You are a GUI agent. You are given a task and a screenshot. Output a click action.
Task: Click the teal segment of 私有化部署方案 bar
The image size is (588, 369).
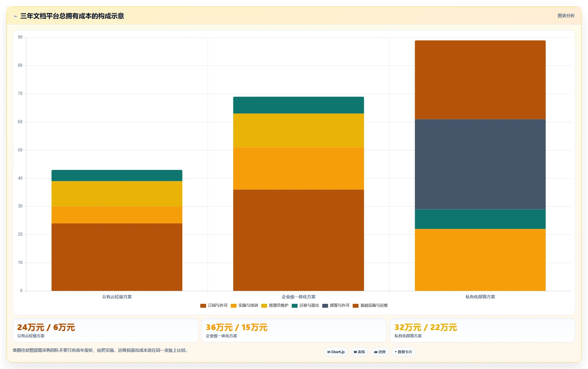[x=480, y=219]
